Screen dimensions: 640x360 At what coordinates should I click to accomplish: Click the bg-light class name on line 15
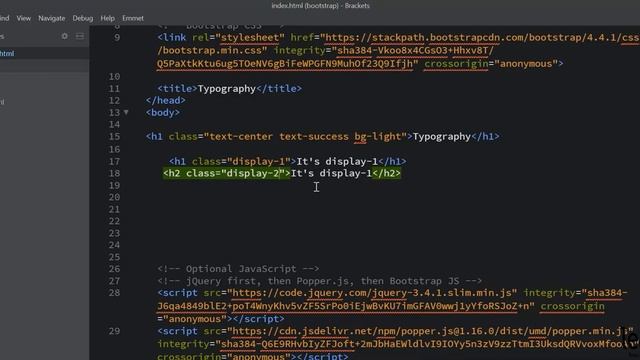(378, 137)
